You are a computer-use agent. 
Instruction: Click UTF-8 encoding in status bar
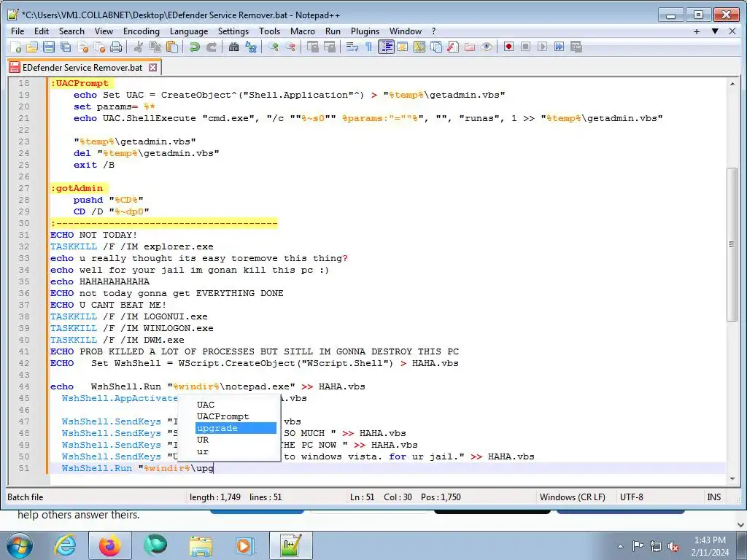(x=631, y=497)
